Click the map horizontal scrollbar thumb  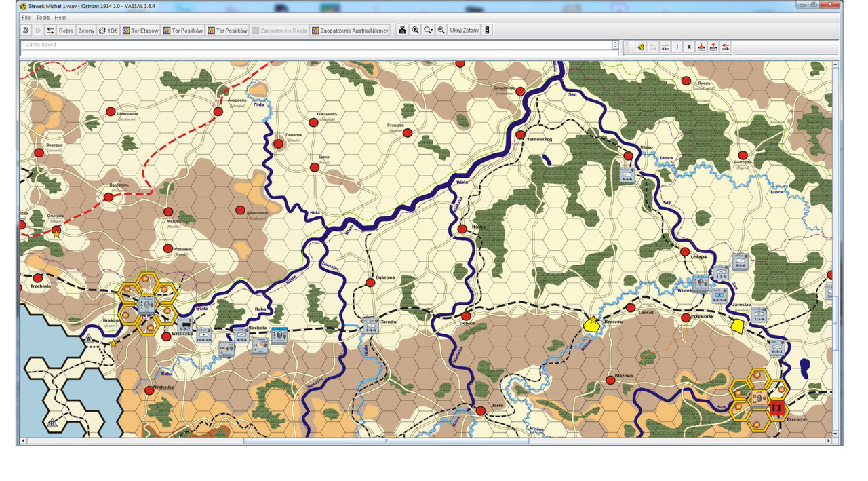pyautogui.click(x=386, y=441)
